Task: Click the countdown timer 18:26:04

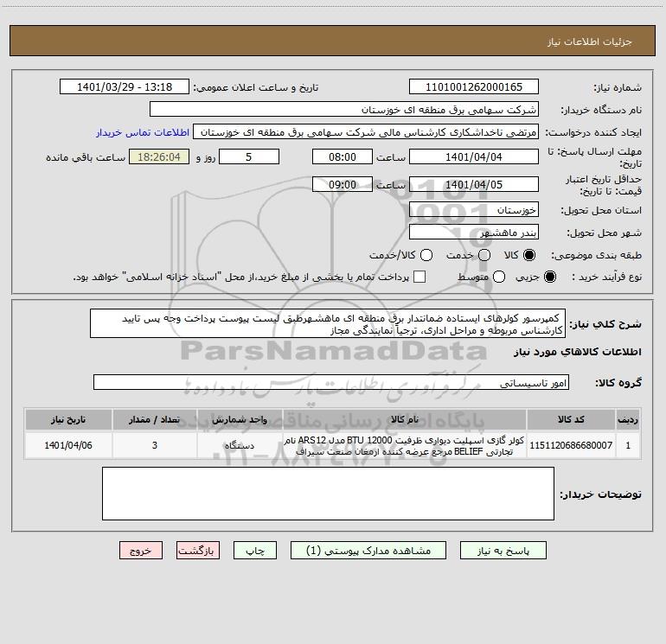Action: tap(159, 156)
